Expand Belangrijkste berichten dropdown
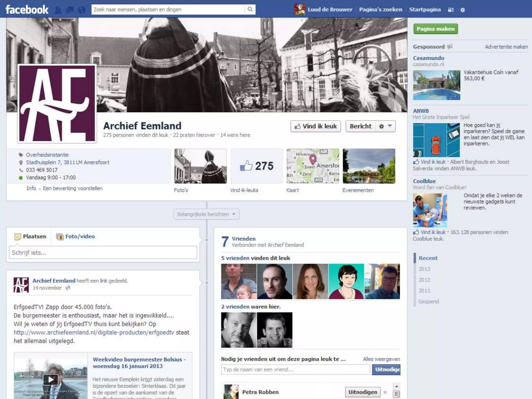 [206, 214]
